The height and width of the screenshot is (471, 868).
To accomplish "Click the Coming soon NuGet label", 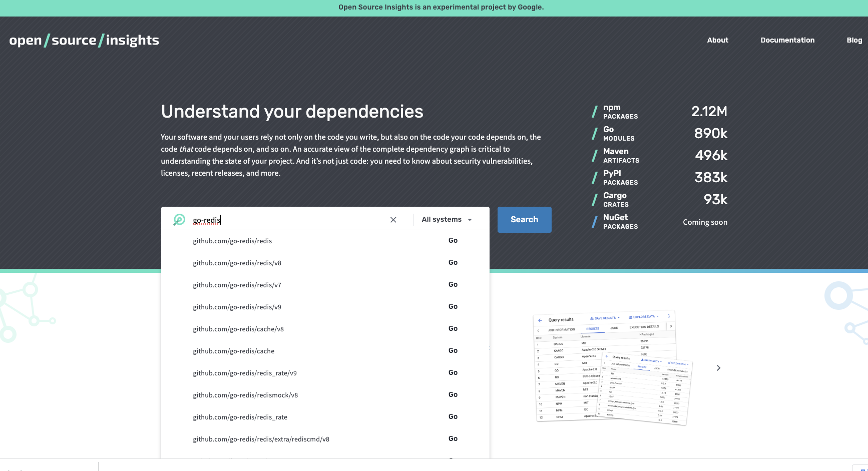I will (705, 222).
